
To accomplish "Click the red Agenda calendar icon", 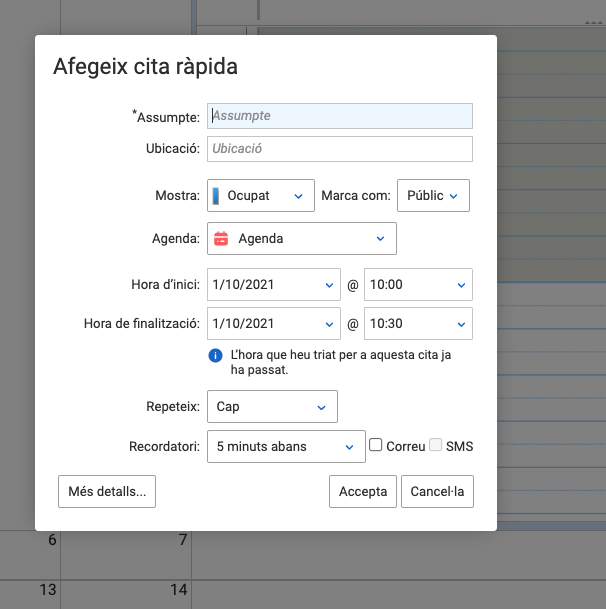I will [221, 238].
